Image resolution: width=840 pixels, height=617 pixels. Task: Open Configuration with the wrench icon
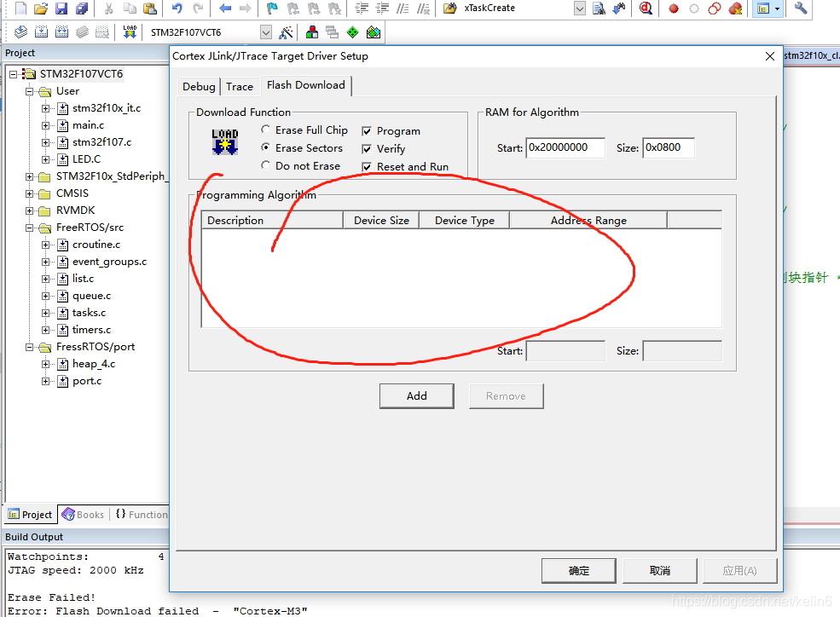(801, 8)
